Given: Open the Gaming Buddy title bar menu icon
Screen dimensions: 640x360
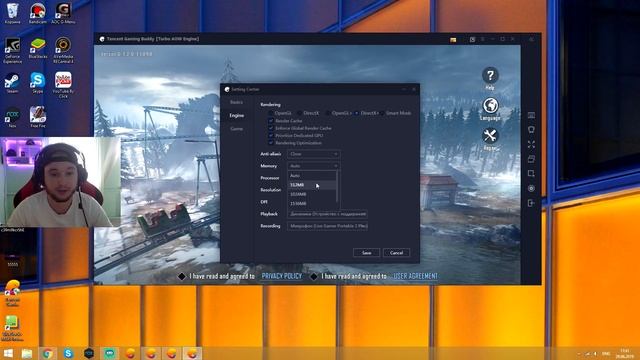Looking at the screenshot, I should pyautogui.click(x=482, y=39).
